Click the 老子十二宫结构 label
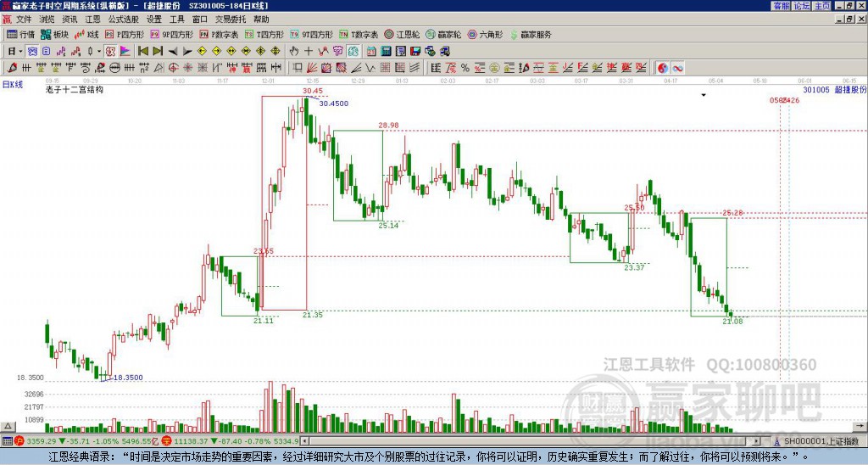Screen dimensions: 868x465 [75, 89]
